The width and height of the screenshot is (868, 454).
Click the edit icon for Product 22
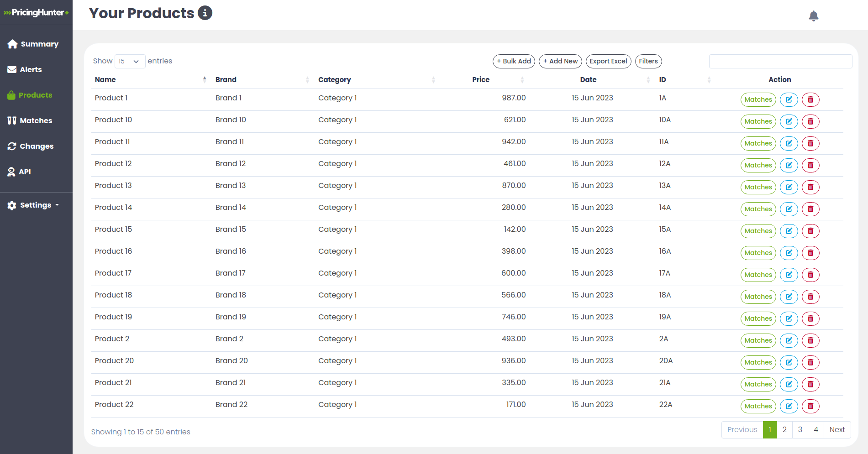[x=789, y=406]
